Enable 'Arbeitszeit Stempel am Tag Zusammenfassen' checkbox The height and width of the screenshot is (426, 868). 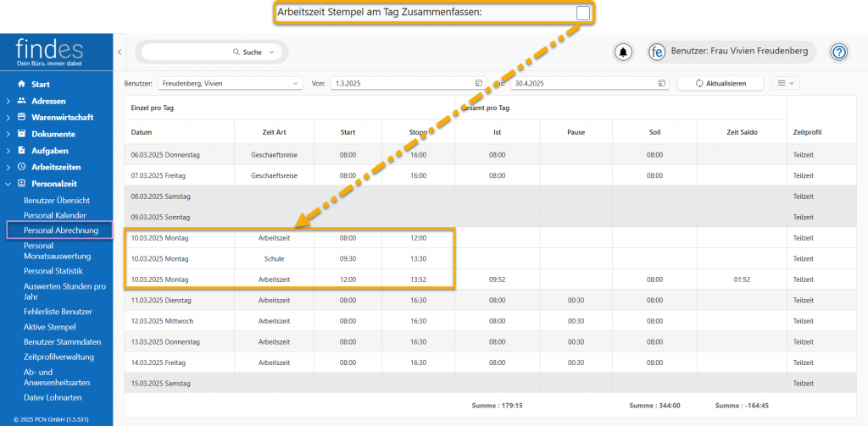click(x=582, y=13)
